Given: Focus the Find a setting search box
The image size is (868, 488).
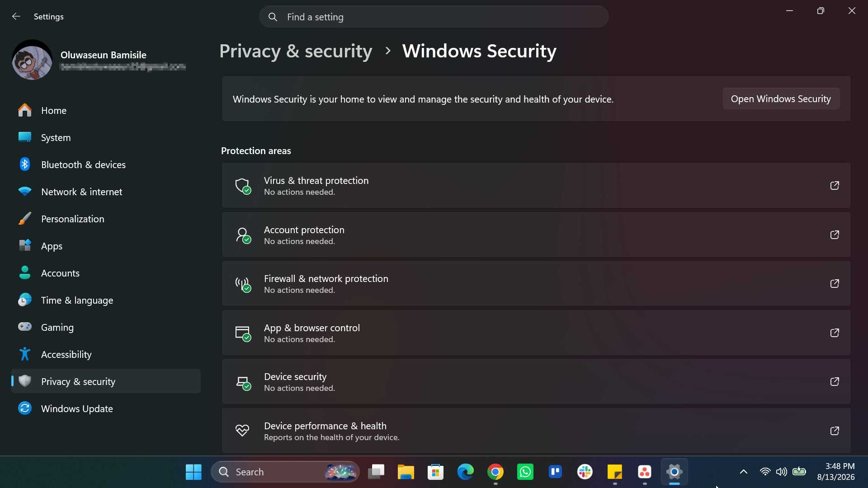Looking at the screenshot, I should tap(434, 17).
